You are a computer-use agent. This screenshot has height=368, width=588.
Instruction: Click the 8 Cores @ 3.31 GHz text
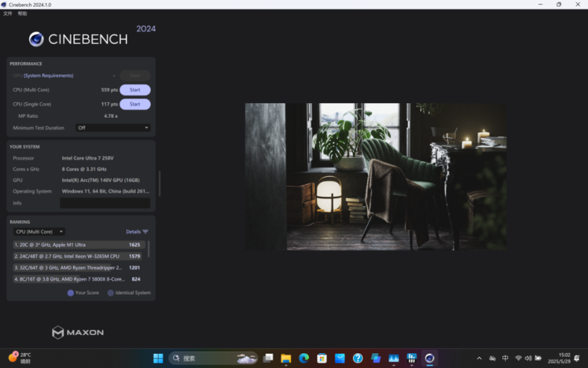pos(84,169)
